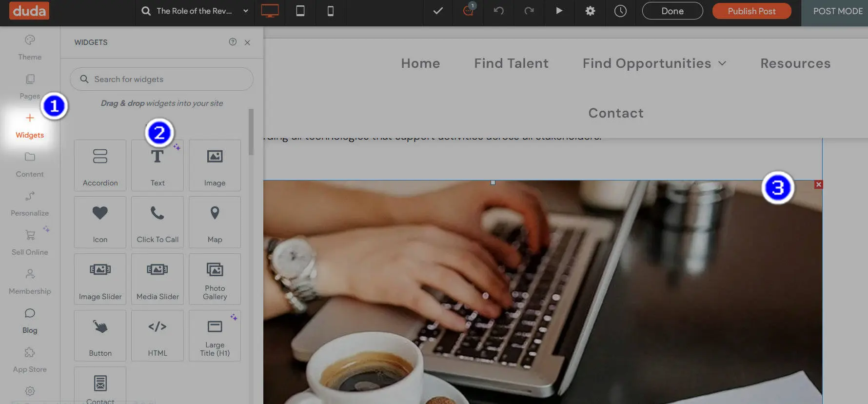Pick the Map widget
The height and width of the screenshot is (404, 868).
[x=215, y=222]
